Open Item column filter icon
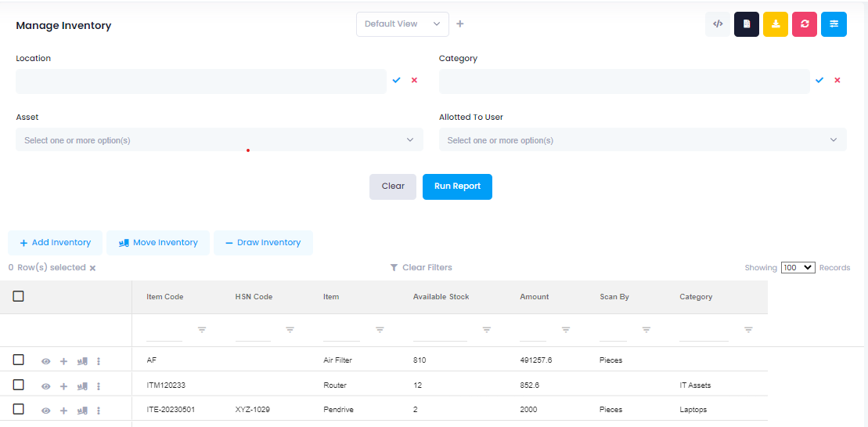 [380, 330]
